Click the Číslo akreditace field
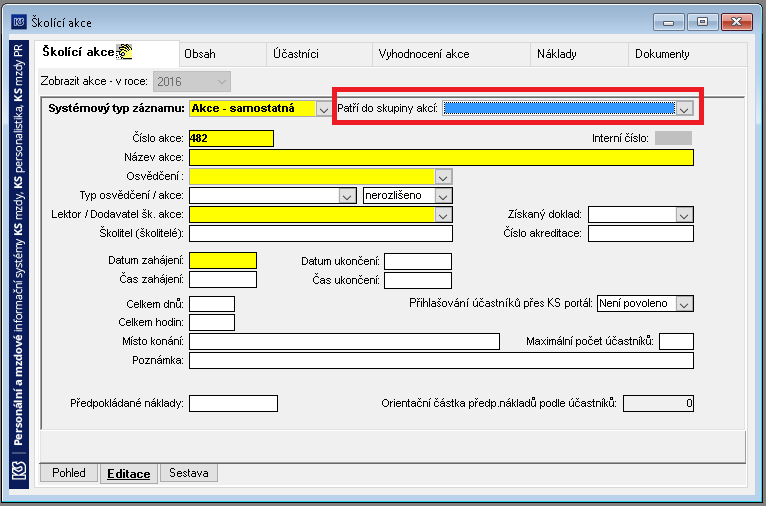 pos(640,233)
